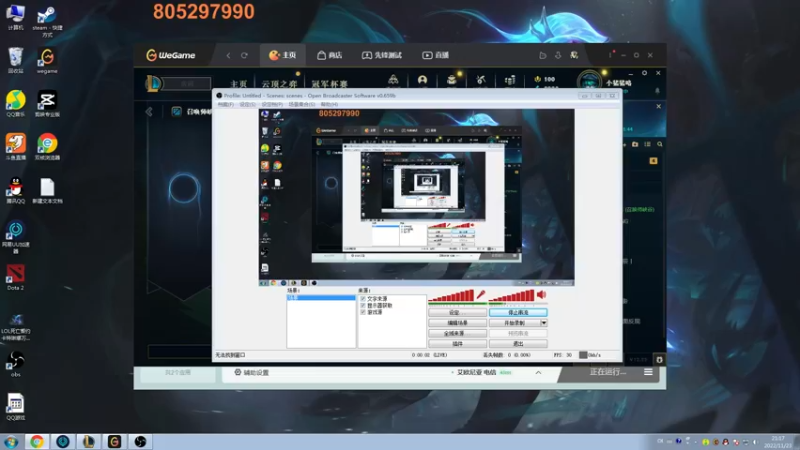
Task: Click the Global Sources (全域来源) button
Action: 457,333
